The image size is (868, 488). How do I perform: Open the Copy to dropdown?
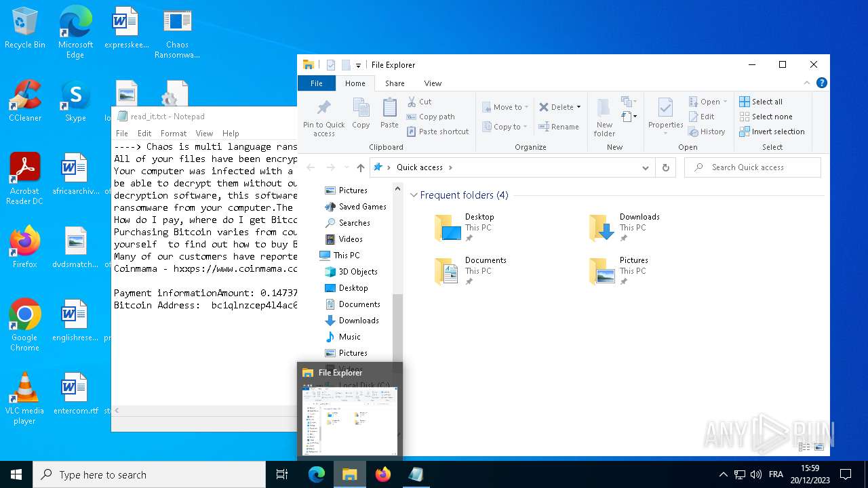[506, 127]
